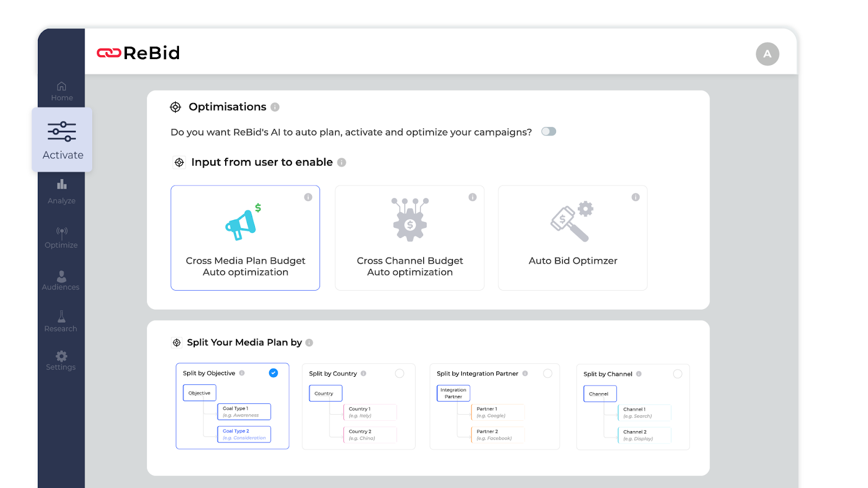Show info for Split Your Media Plan
The height and width of the screenshot is (488, 868).
point(309,343)
